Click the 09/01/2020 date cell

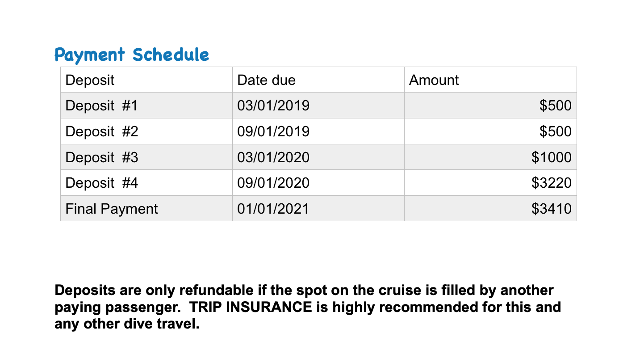[x=318, y=183]
